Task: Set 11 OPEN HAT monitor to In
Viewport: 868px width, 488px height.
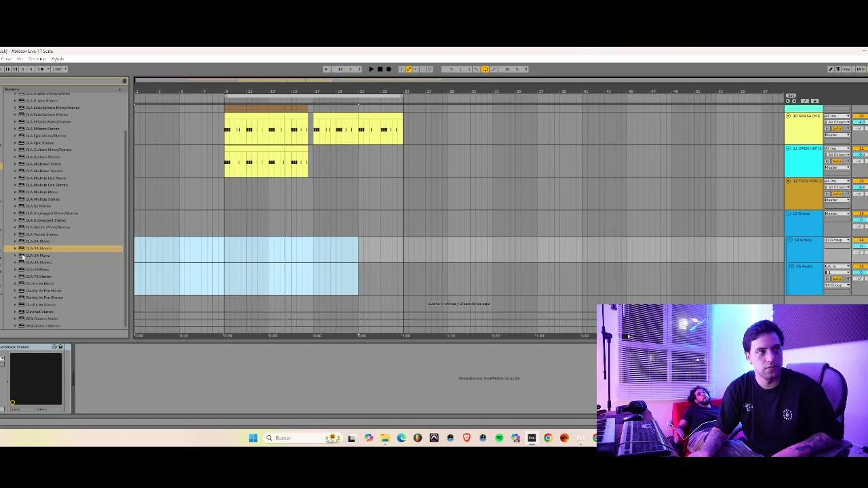Action: tap(827, 161)
